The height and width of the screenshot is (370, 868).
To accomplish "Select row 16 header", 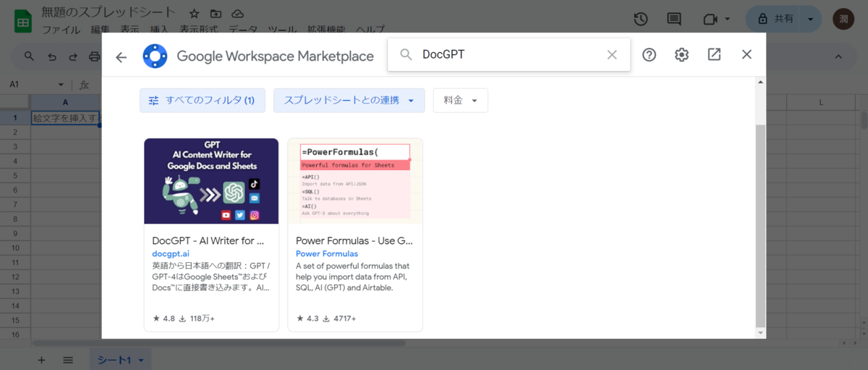I will tap(15, 335).
